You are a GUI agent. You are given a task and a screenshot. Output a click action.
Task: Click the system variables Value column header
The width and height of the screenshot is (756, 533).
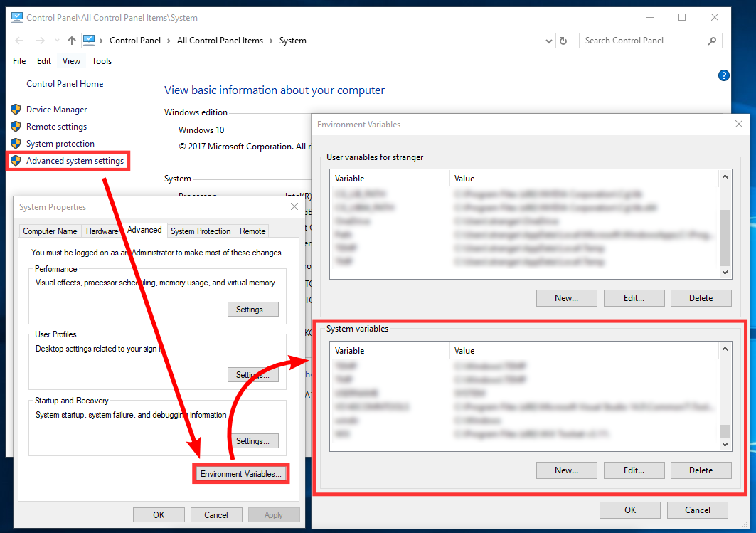tap(583, 351)
